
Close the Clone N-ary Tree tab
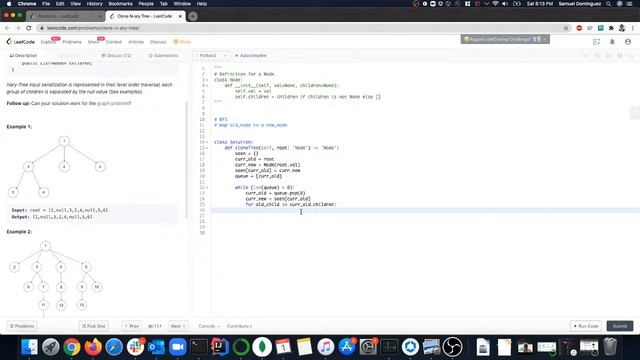pyautogui.click(x=180, y=16)
